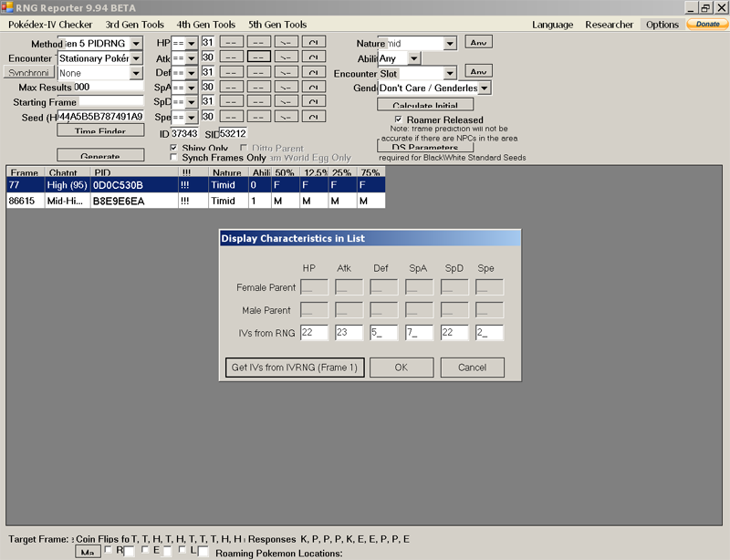
Task: Toggle the Shiny Only checkbox
Action: coord(173,148)
